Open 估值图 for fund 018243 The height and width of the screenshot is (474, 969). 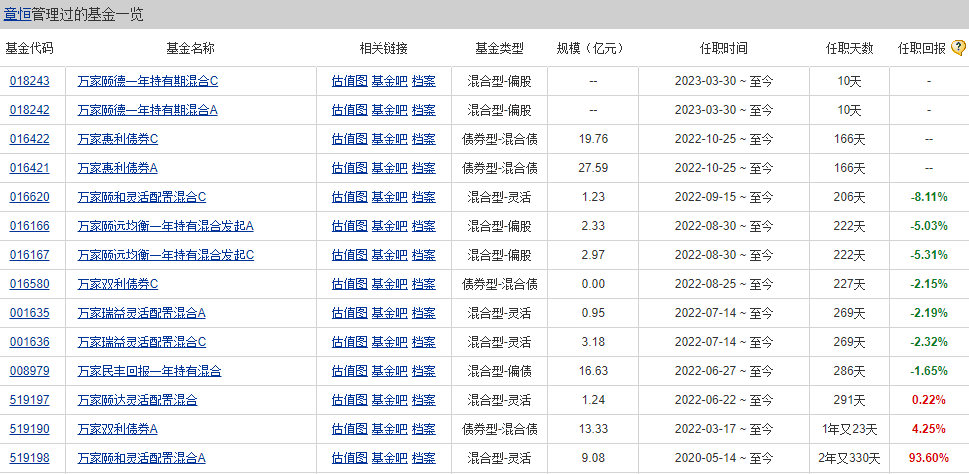349,81
